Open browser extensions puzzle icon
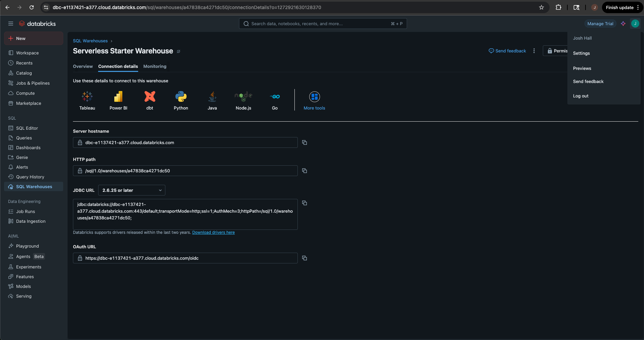Image resolution: width=644 pixels, height=340 pixels. click(x=559, y=7)
